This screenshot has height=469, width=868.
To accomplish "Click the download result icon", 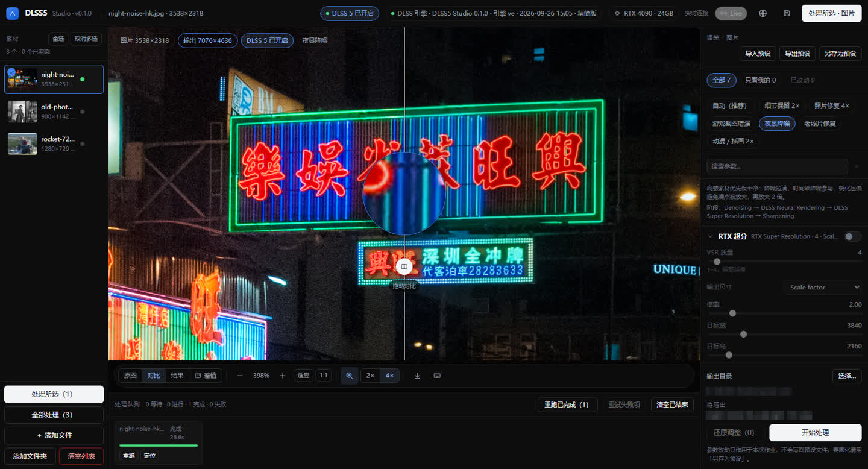I will click(x=417, y=376).
